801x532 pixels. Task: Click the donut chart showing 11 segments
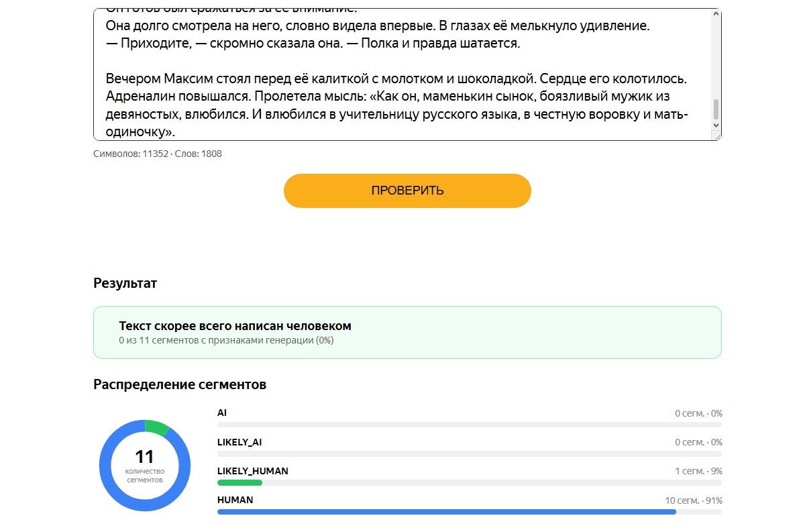(145, 466)
